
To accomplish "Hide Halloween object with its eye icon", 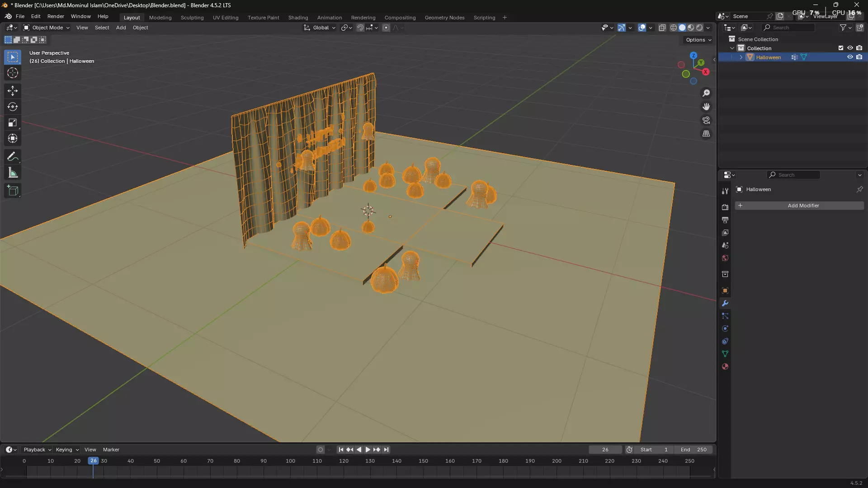I will coord(850,57).
